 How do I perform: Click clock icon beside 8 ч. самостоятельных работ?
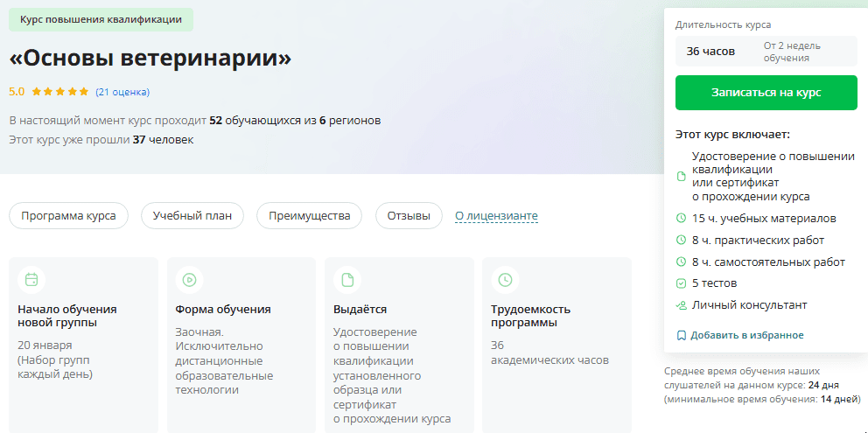[682, 262]
